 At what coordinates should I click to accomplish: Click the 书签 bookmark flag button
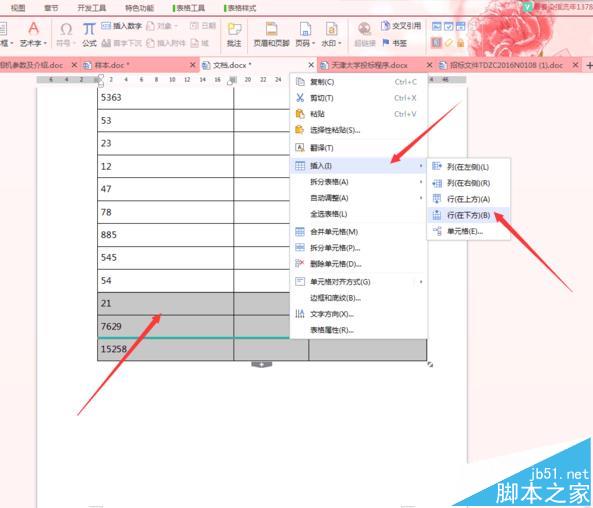click(x=394, y=43)
